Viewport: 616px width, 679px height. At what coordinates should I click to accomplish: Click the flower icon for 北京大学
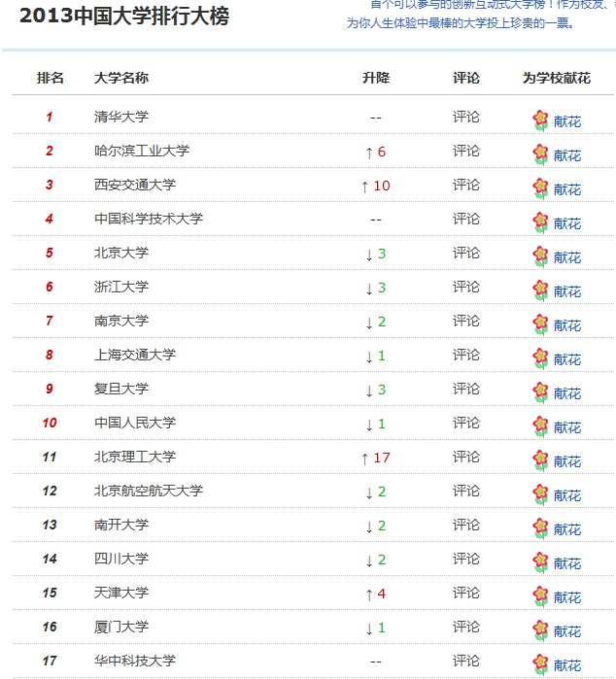coord(540,256)
